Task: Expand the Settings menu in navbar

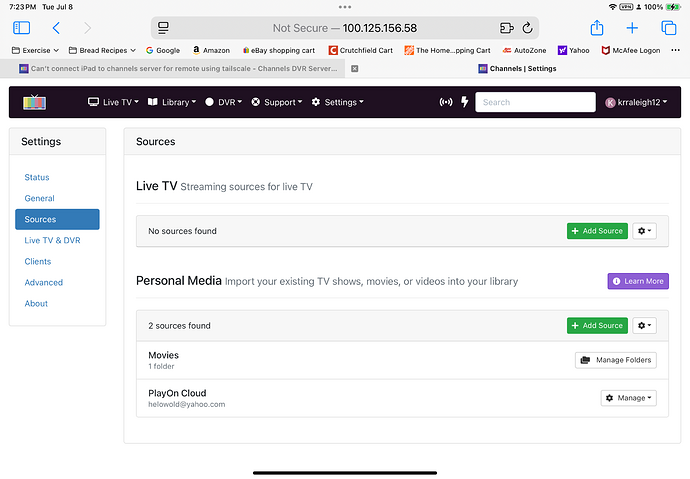Action: coord(337,102)
